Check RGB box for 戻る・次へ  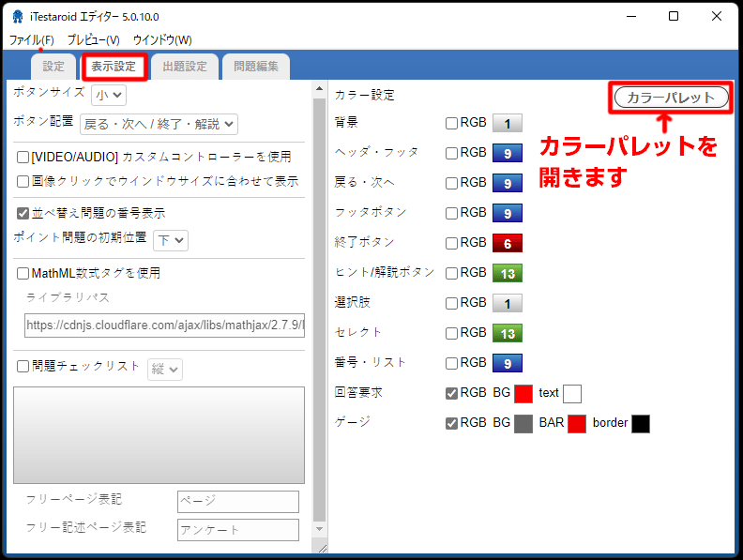point(451,183)
